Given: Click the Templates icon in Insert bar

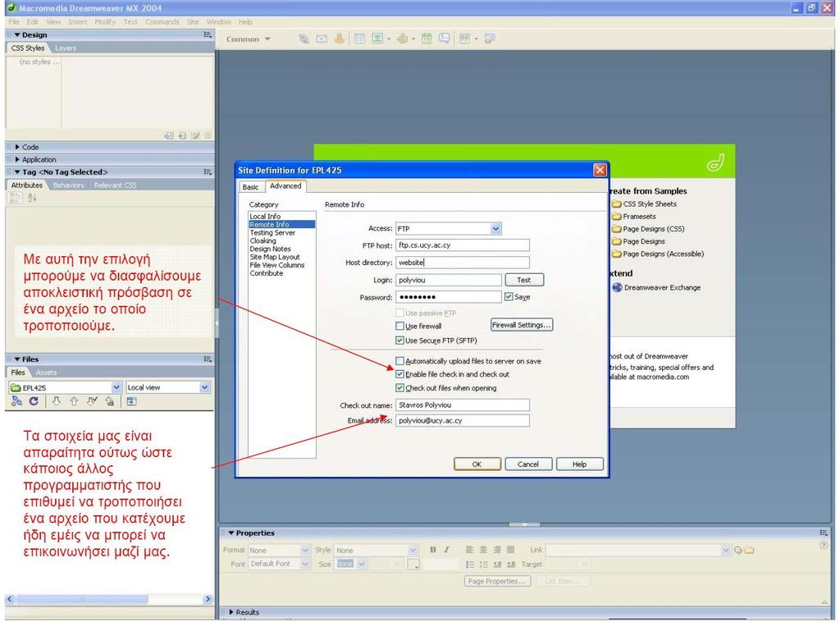Looking at the screenshot, I should [x=464, y=39].
